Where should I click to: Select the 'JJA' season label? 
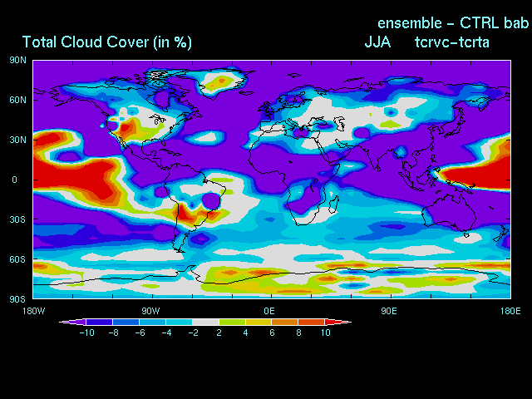click(x=377, y=42)
